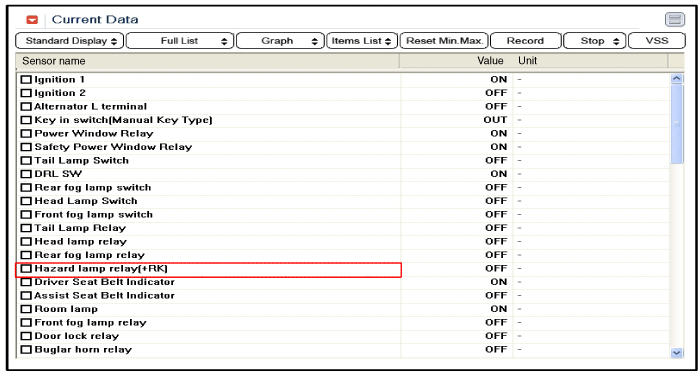Image resolution: width=700 pixels, height=377 pixels.
Task: Click the ON value for Ignition 1
Action: point(499,80)
